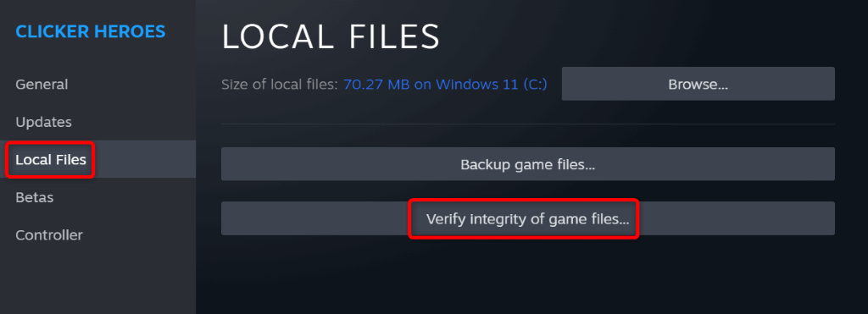Verify integrity of game files
The height and width of the screenshot is (314, 868).
tap(527, 219)
